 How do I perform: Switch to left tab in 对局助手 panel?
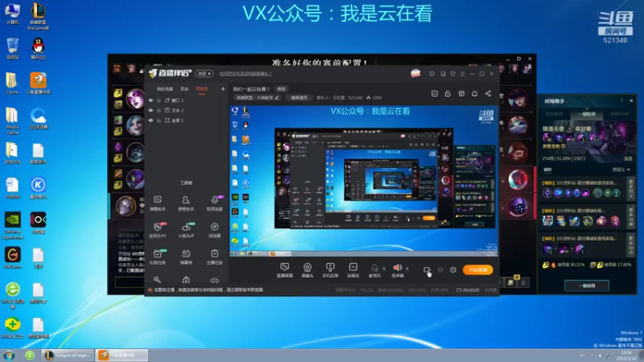tap(554, 114)
